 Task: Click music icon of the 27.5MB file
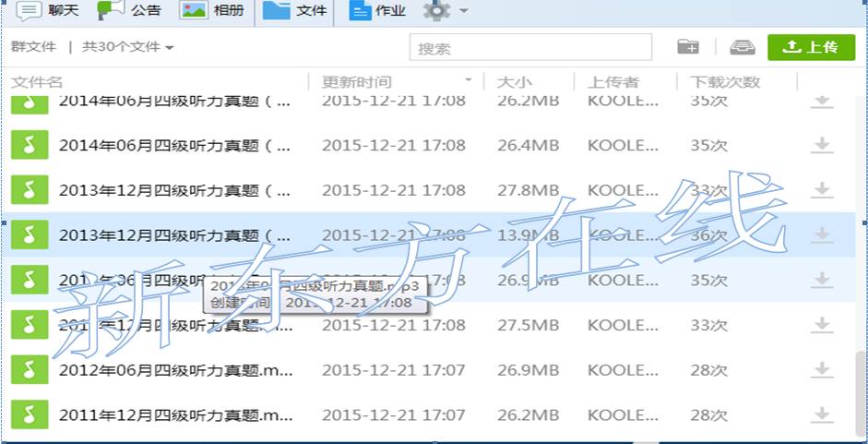[x=30, y=325]
